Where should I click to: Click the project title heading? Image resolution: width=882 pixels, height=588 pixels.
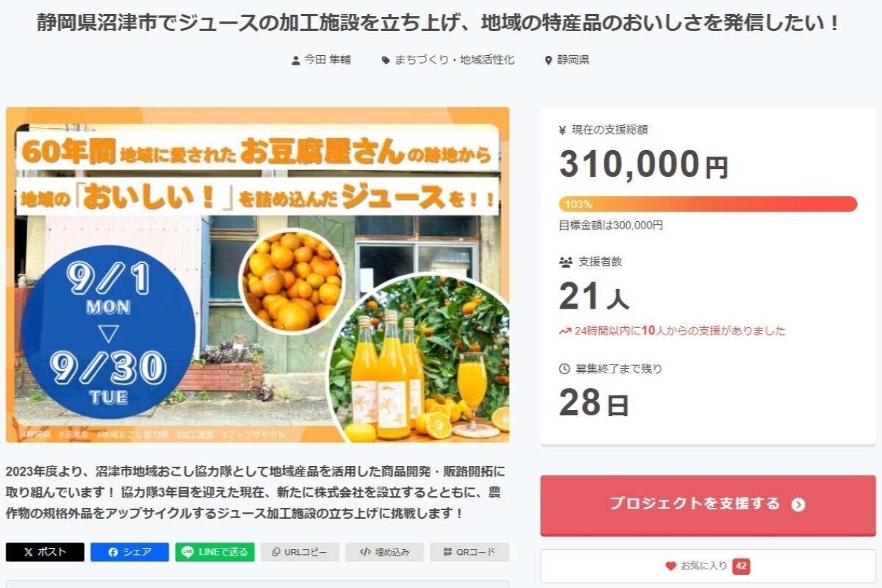438,23
